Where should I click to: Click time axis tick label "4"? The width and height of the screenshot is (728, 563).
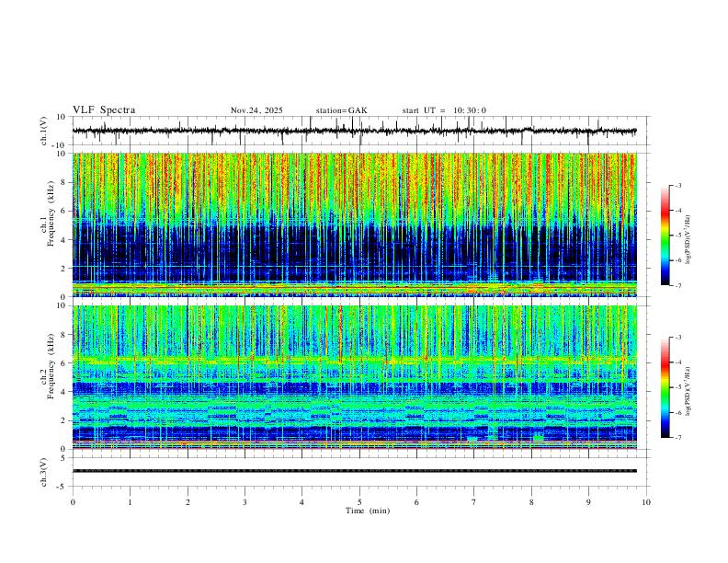pyautogui.click(x=301, y=502)
